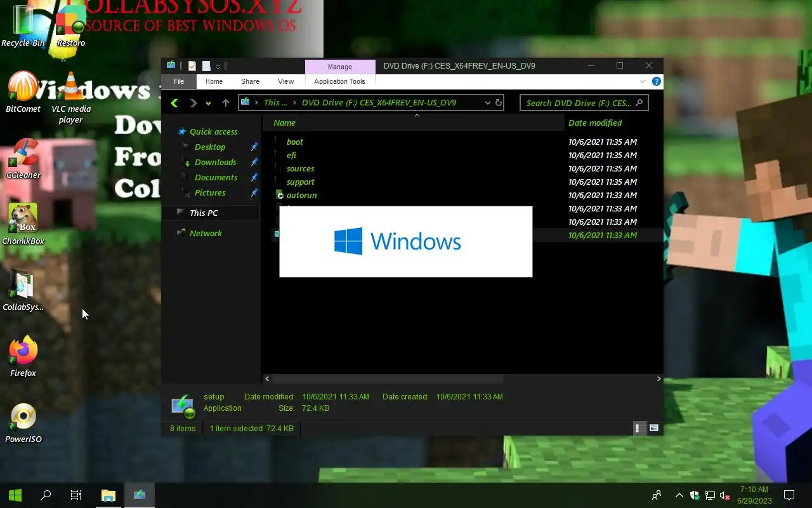The width and height of the screenshot is (812, 508).
Task: Open the Application Tools tab
Action: [339, 81]
